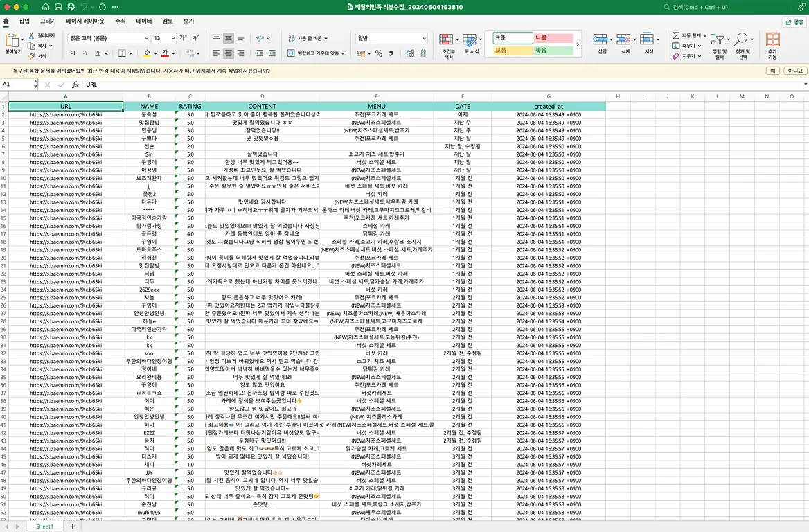
Task: Toggle middle vertical alignment
Action: coord(229,38)
